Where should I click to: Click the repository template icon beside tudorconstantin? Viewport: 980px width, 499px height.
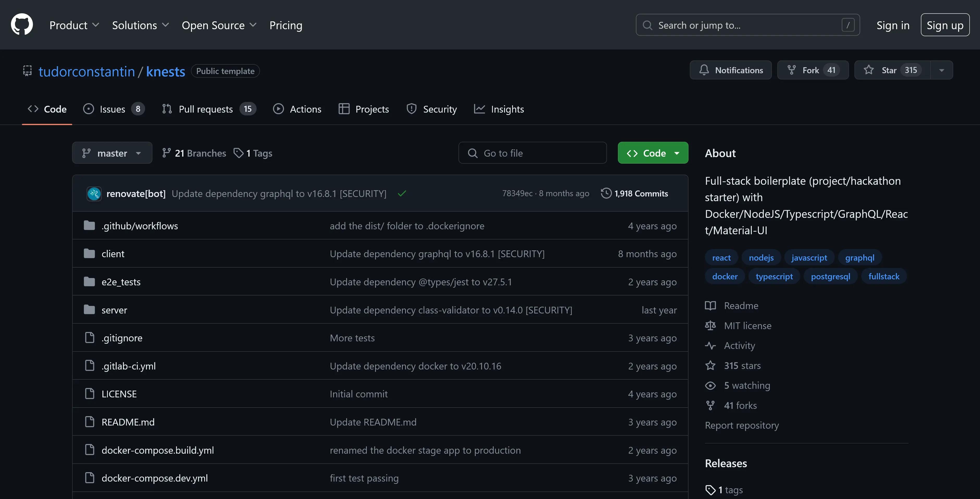pyautogui.click(x=27, y=71)
